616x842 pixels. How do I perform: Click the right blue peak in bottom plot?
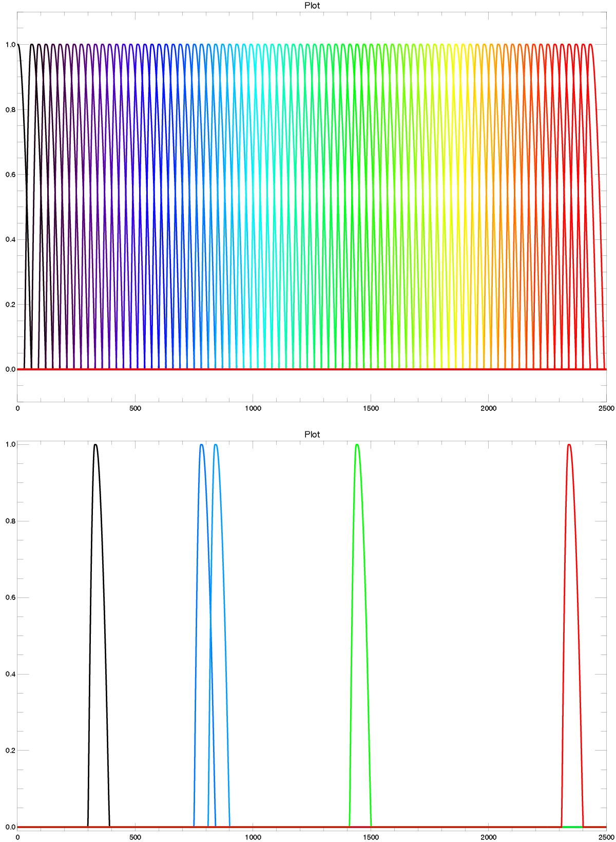[216, 446]
